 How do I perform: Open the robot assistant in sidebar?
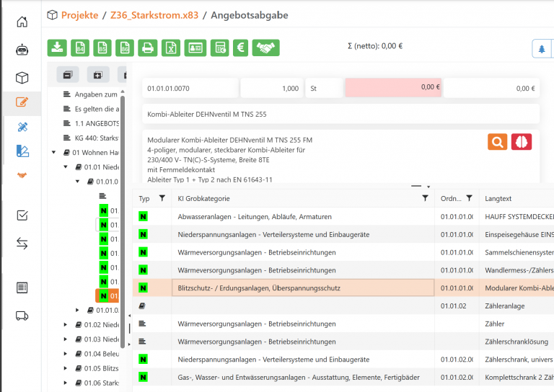(x=22, y=50)
